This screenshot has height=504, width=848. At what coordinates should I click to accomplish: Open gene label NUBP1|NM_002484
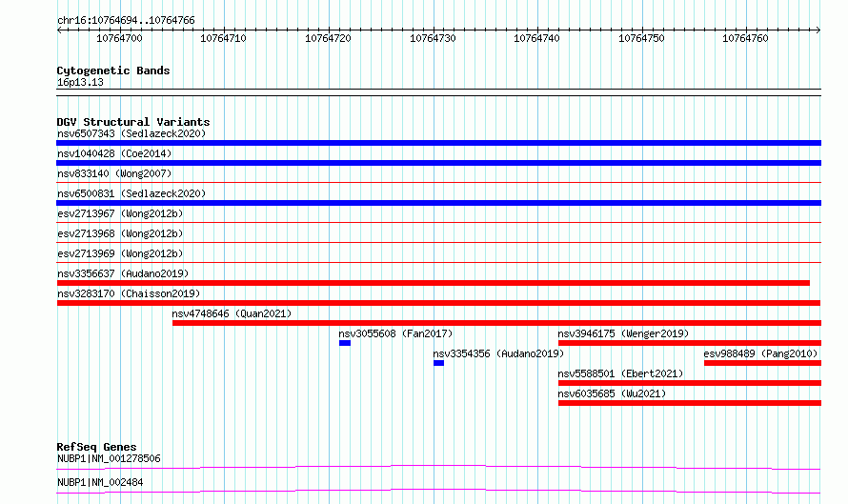click(x=100, y=482)
